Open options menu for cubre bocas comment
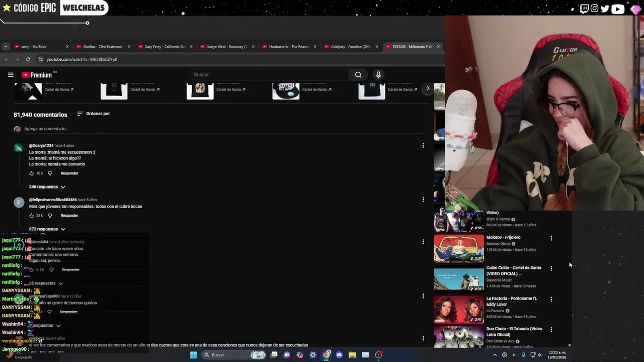 coord(423,200)
